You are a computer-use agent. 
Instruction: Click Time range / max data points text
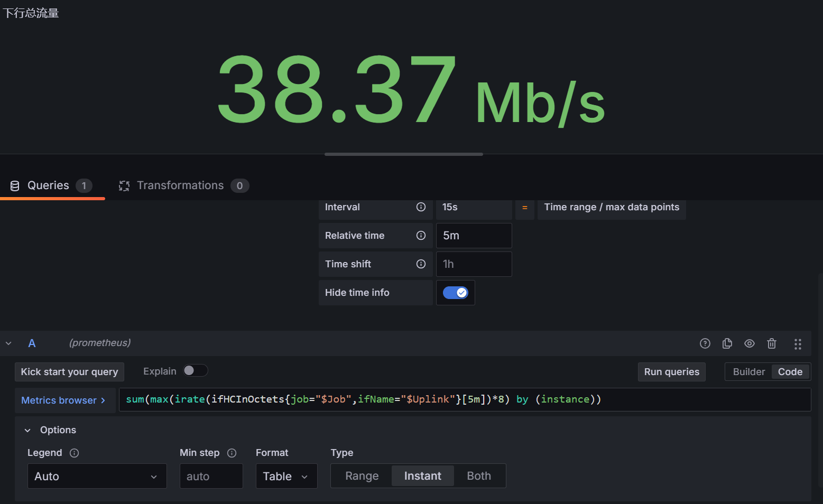(612, 207)
